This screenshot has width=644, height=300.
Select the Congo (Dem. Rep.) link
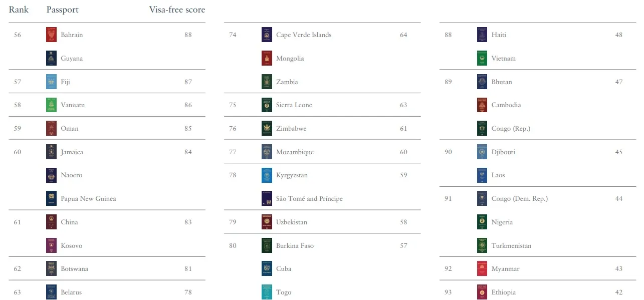click(520, 199)
